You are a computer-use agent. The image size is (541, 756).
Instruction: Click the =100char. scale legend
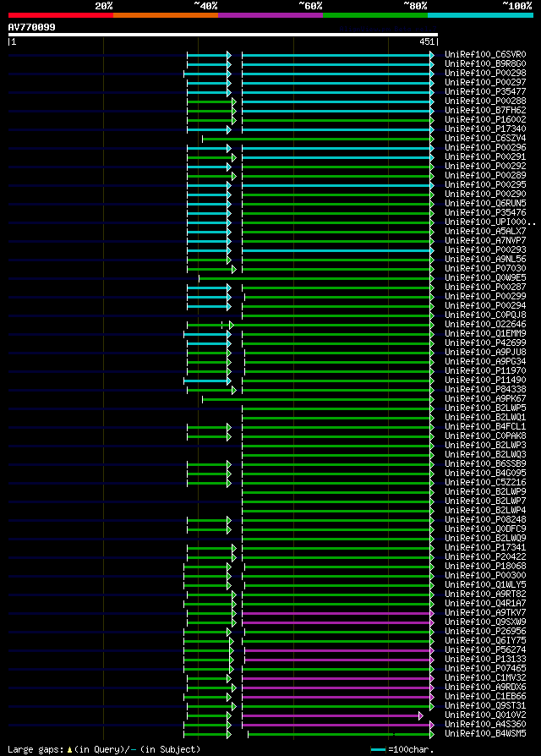click(402, 750)
